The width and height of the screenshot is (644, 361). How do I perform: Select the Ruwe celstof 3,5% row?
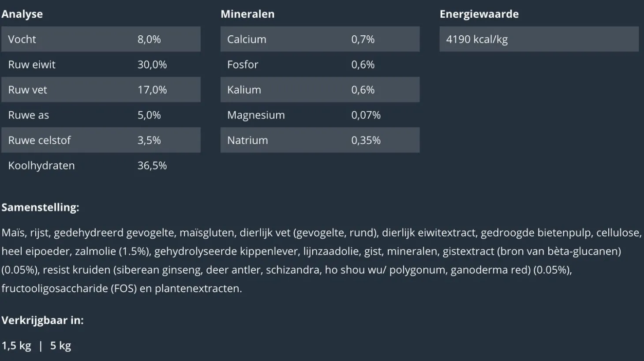(101, 140)
